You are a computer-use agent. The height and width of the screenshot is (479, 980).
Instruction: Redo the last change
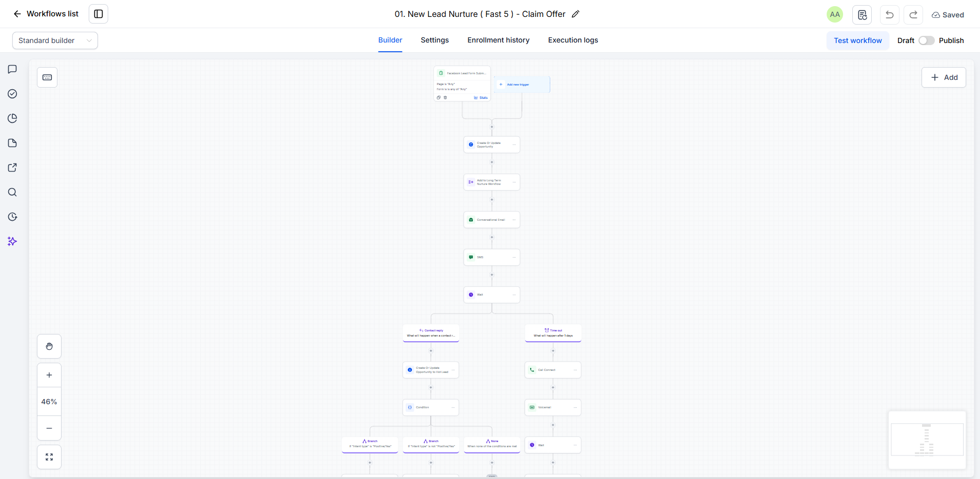[913, 15]
